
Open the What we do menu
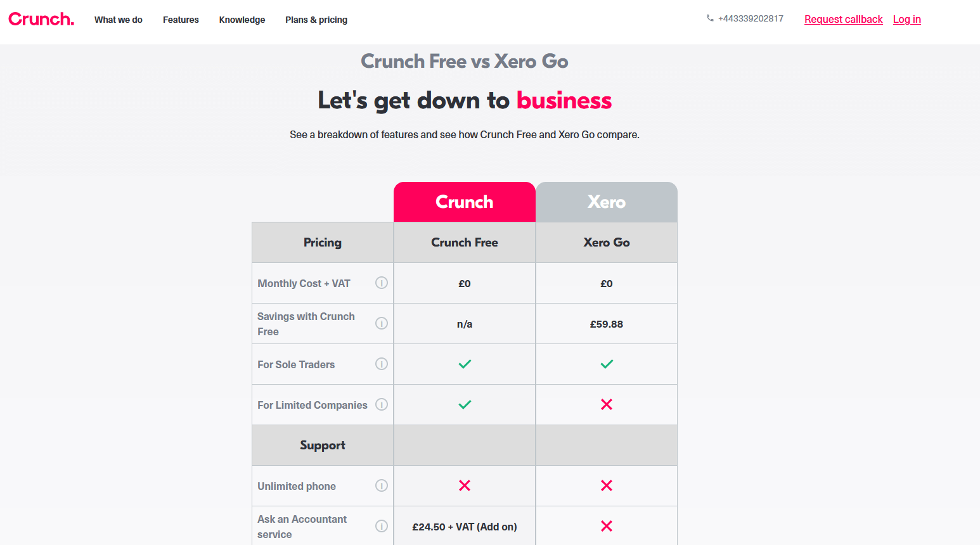(119, 20)
